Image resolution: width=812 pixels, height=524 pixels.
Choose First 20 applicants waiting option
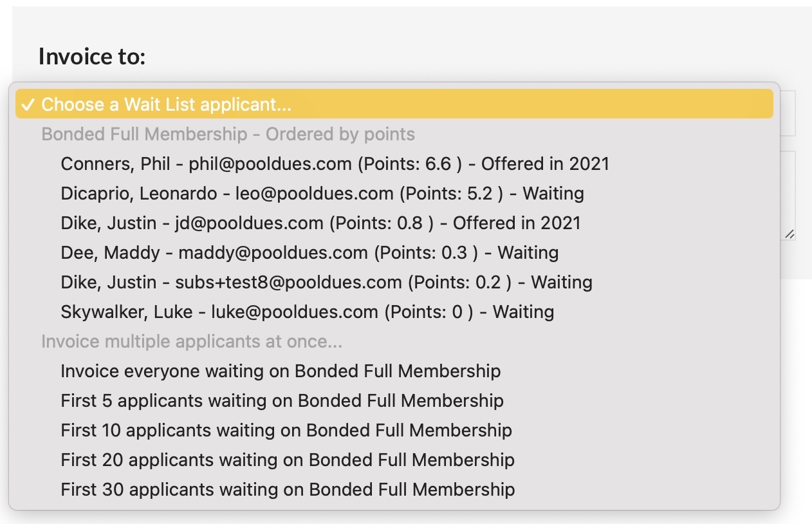point(288,460)
